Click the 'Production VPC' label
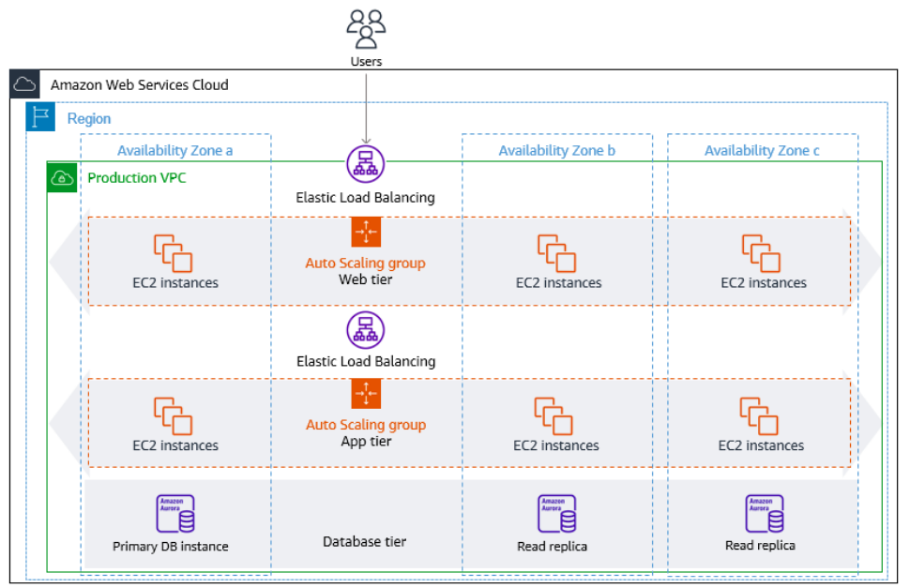The width and height of the screenshot is (910, 588). (x=137, y=178)
